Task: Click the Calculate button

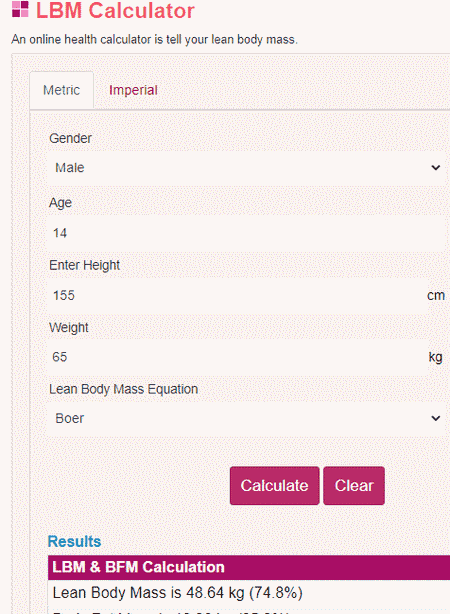Action: tap(275, 486)
